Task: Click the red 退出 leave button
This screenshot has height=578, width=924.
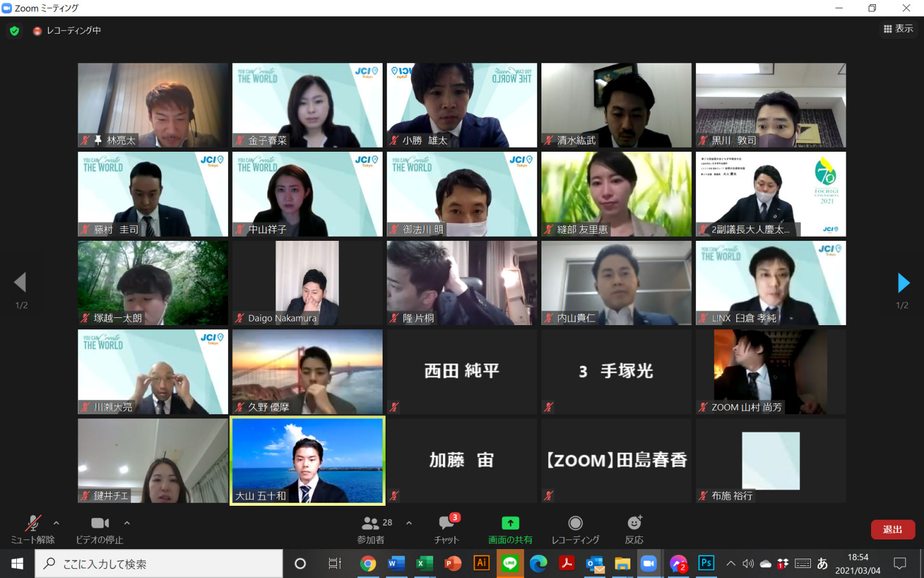Action: point(892,529)
